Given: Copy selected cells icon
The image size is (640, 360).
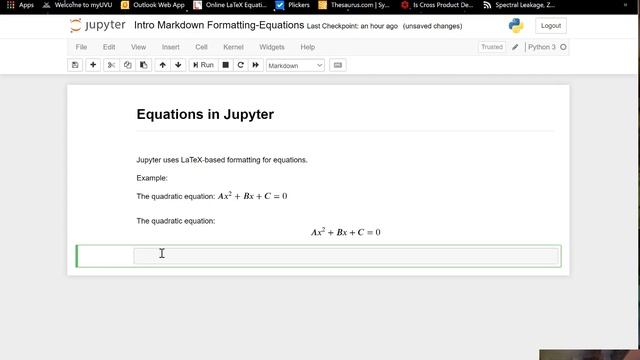Looking at the screenshot, I should pyautogui.click(x=127, y=65).
